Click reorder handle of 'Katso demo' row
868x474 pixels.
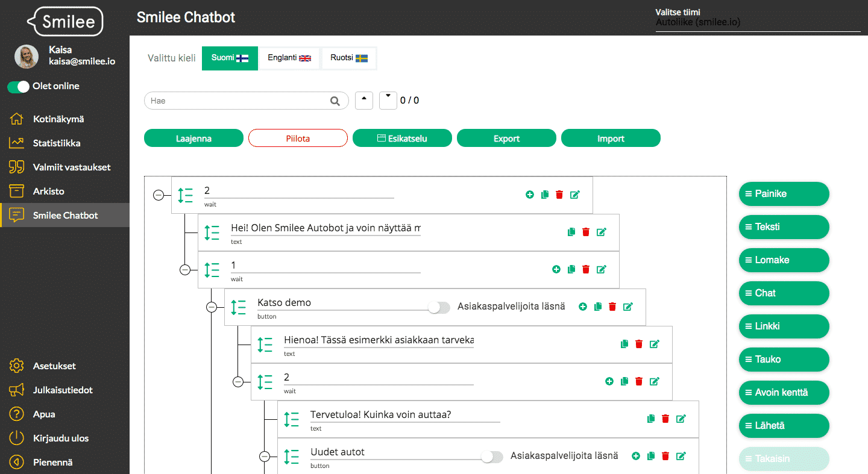pos(239,307)
